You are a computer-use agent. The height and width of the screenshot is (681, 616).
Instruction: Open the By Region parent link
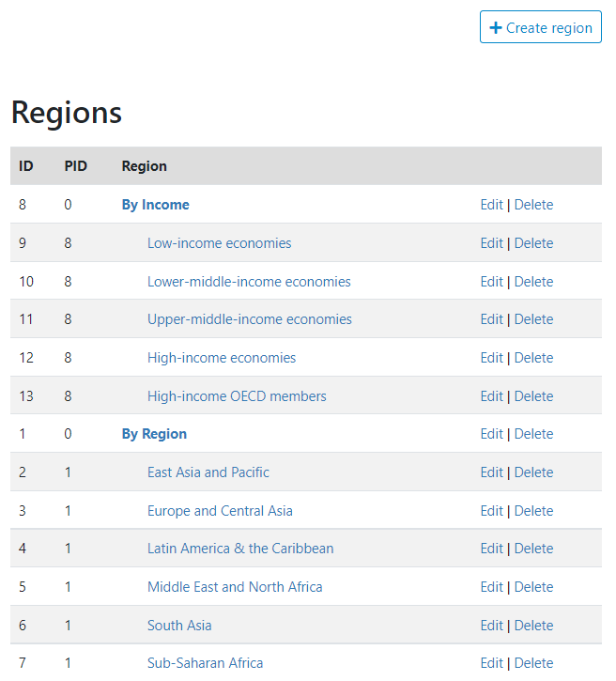pos(154,434)
